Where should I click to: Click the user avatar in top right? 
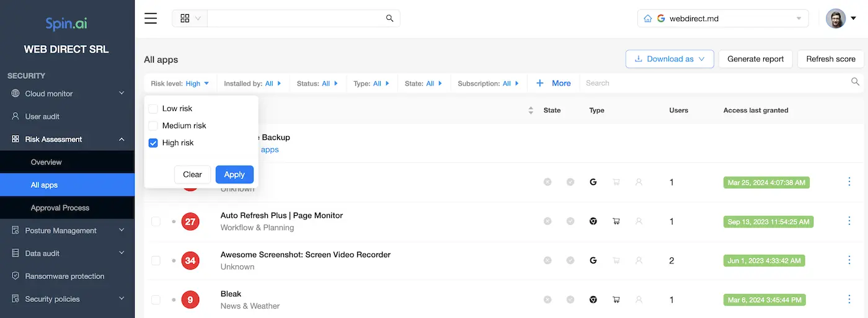pyautogui.click(x=836, y=19)
